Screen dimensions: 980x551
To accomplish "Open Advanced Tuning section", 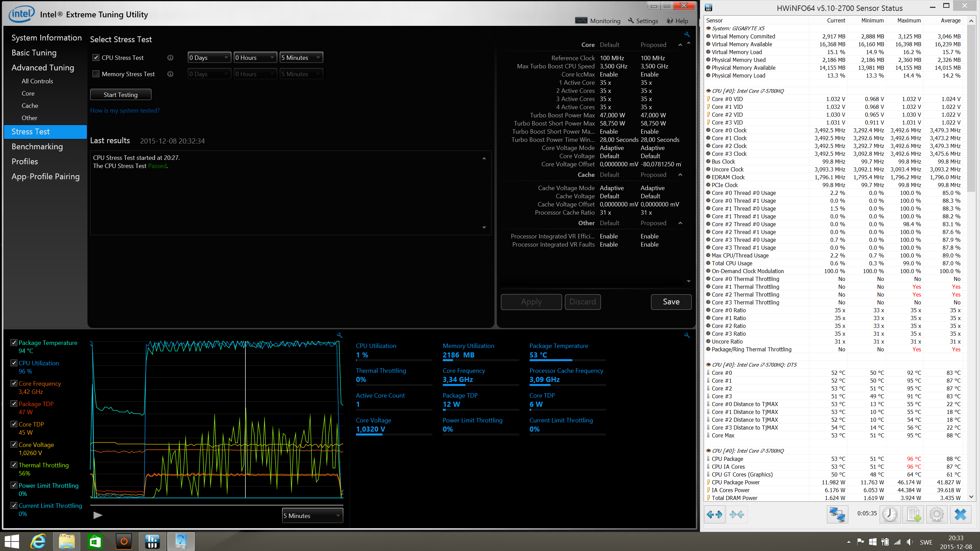I will tap(43, 68).
